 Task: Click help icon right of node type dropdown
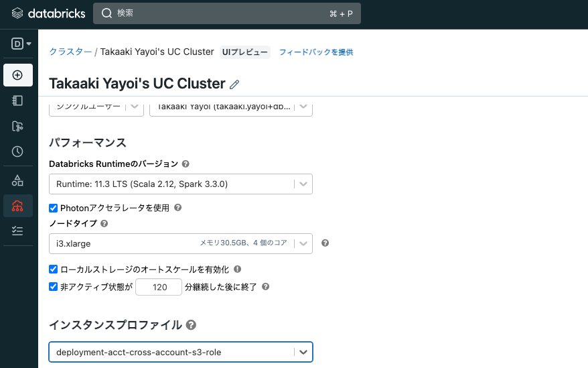click(325, 243)
